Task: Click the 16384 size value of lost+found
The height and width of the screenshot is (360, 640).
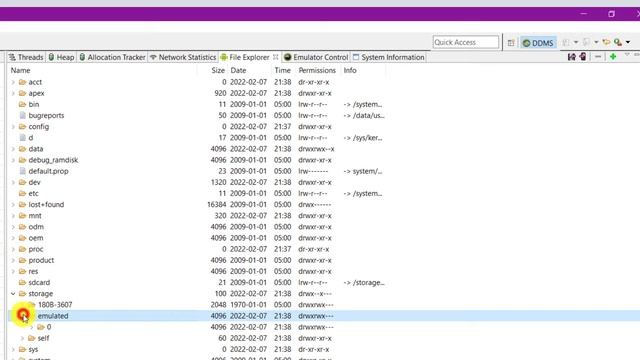Action: 216,204
